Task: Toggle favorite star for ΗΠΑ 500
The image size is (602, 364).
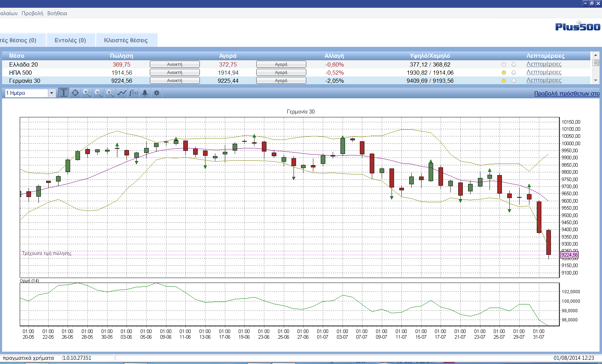Action: pyautogui.click(x=504, y=73)
